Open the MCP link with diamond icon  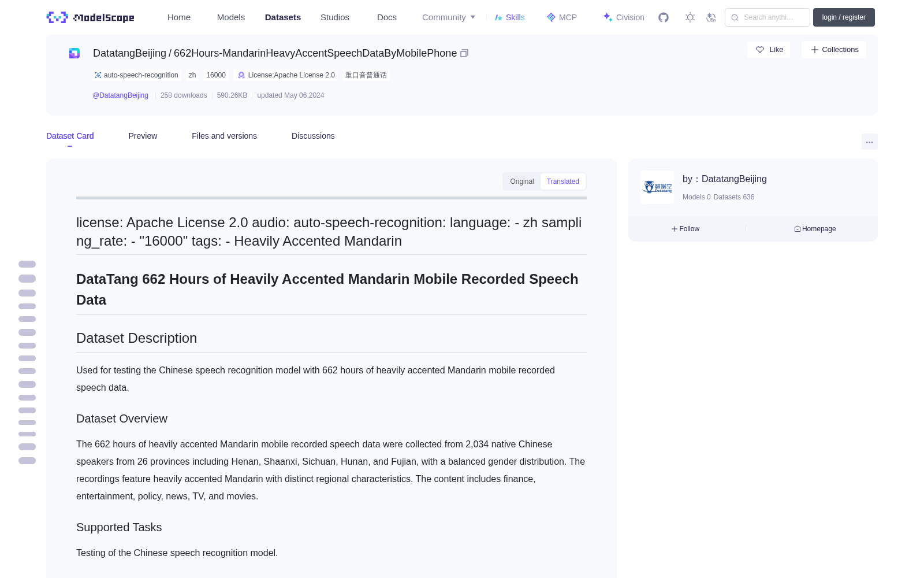coord(562,17)
